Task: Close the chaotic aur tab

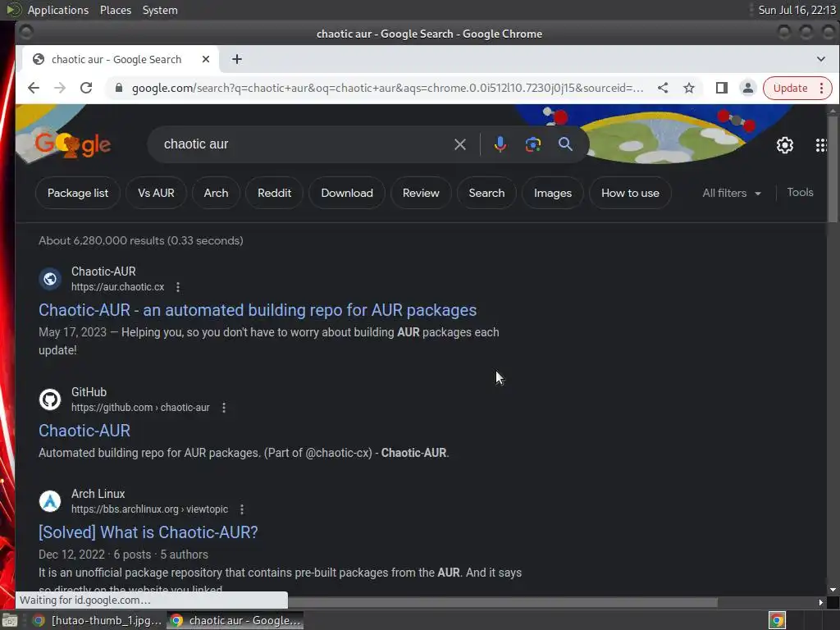Action: pyautogui.click(x=206, y=59)
